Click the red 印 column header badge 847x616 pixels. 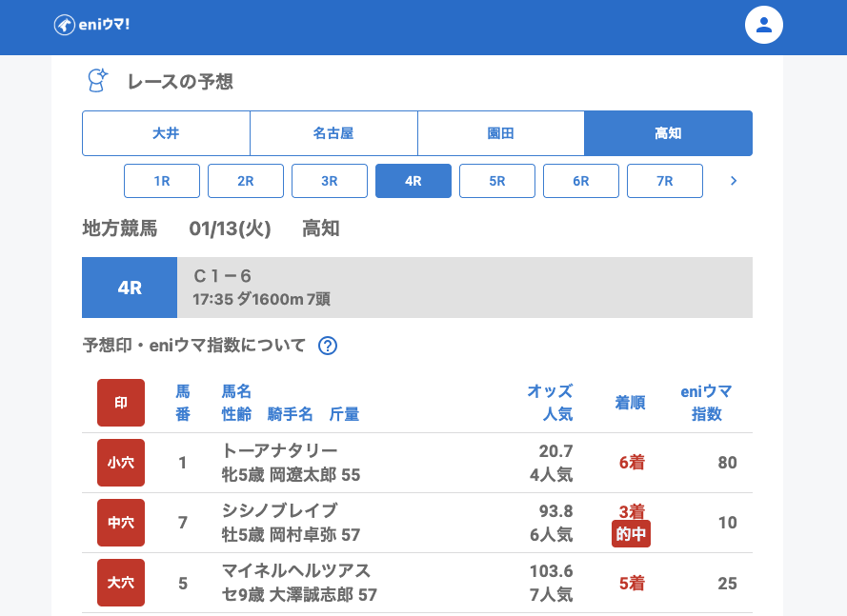[121, 403]
